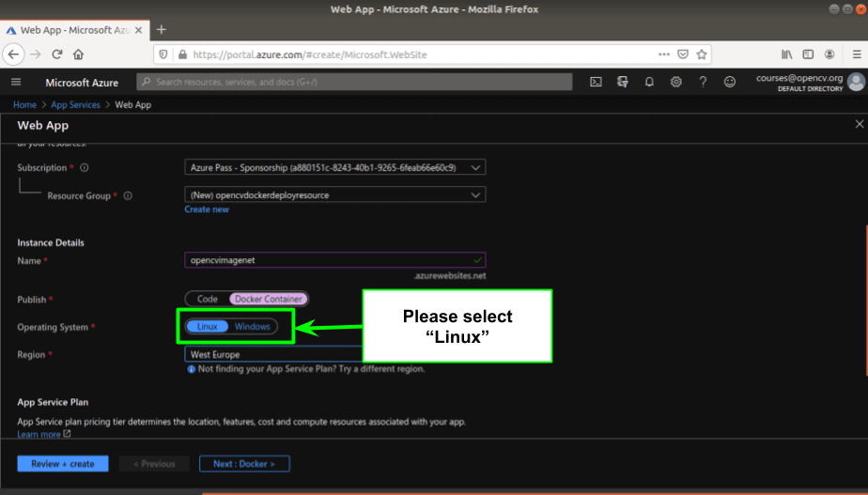Expand the Subscription dropdown

[335, 167]
